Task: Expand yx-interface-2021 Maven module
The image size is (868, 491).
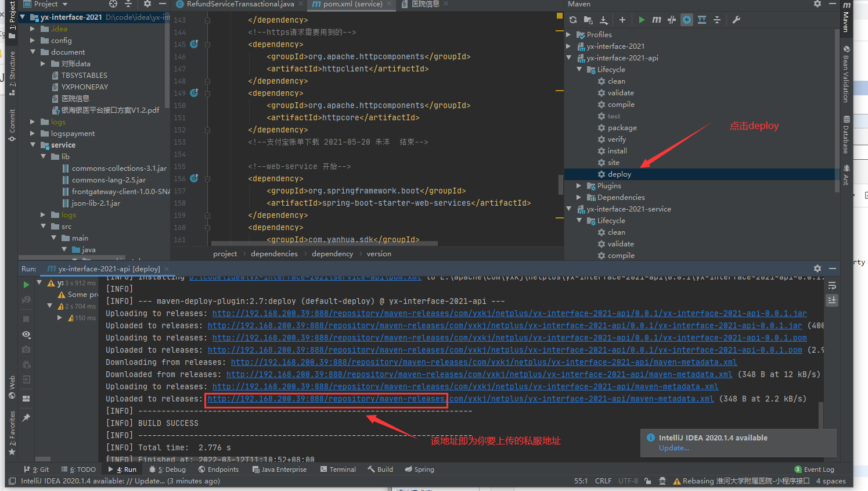Action: (x=568, y=46)
